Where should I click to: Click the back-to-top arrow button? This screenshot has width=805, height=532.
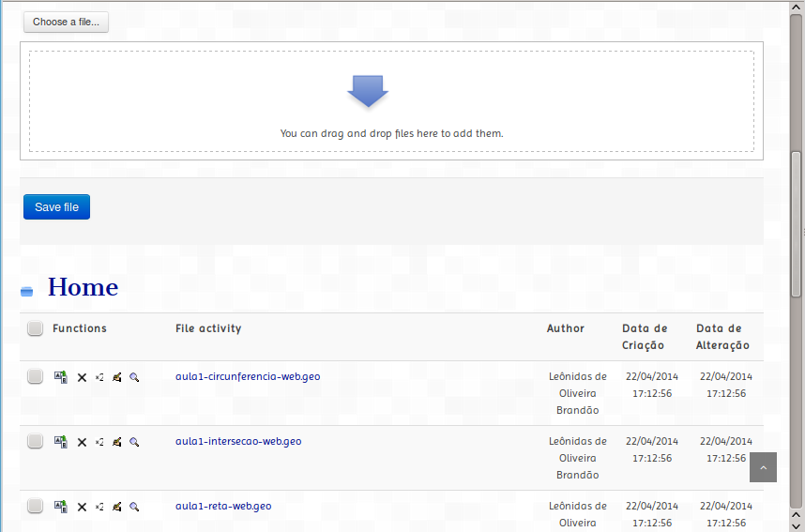(x=763, y=467)
